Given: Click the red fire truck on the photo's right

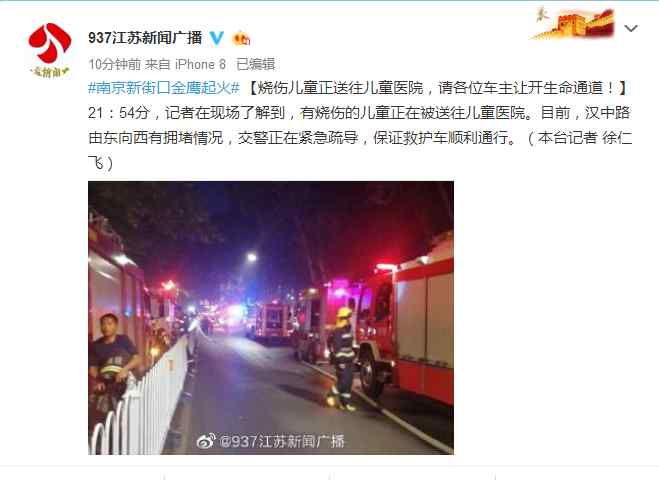Looking at the screenshot, I should pyautogui.click(x=406, y=324).
